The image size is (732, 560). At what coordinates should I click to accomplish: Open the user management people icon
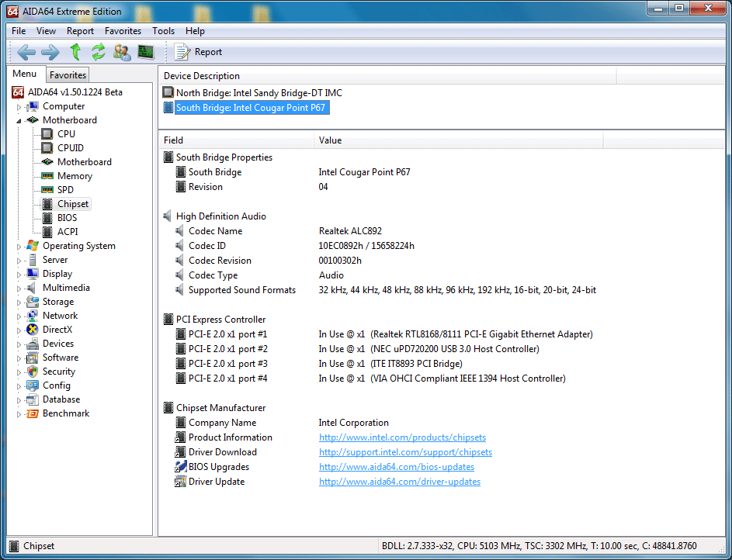pos(122,52)
